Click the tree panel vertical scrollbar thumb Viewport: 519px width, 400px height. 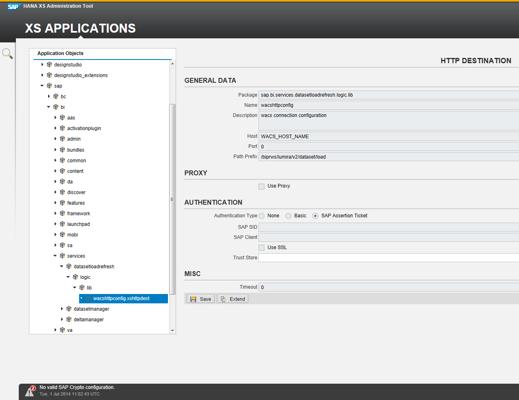tap(172, 199)
